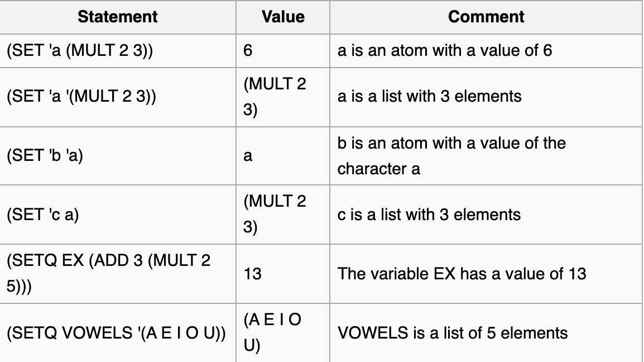The image size is (644, 362).
Task: Select comment 'c is a list with 3 elements'
Action: click(x=429, y=215)
